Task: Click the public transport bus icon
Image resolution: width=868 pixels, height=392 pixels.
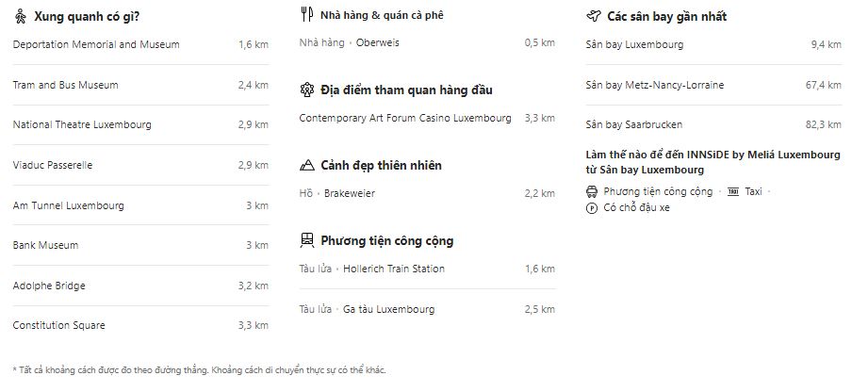Action: [592, 191]
